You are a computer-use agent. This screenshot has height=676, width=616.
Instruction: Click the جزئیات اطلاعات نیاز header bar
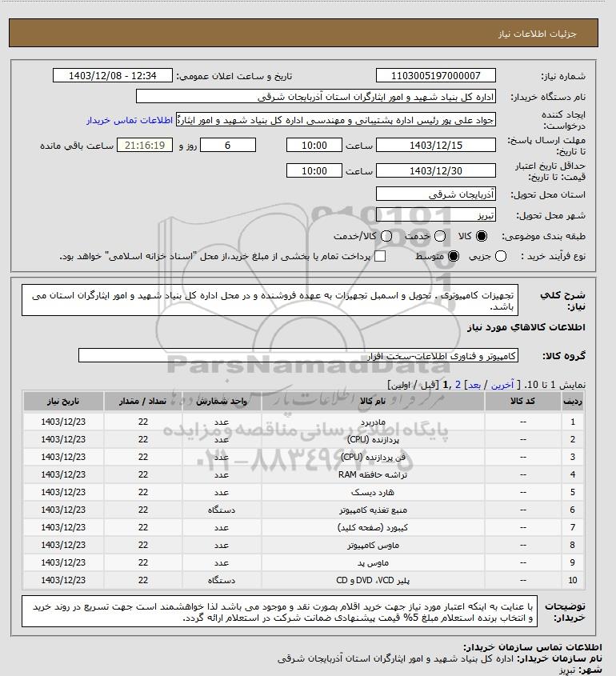tap(303, 33)
